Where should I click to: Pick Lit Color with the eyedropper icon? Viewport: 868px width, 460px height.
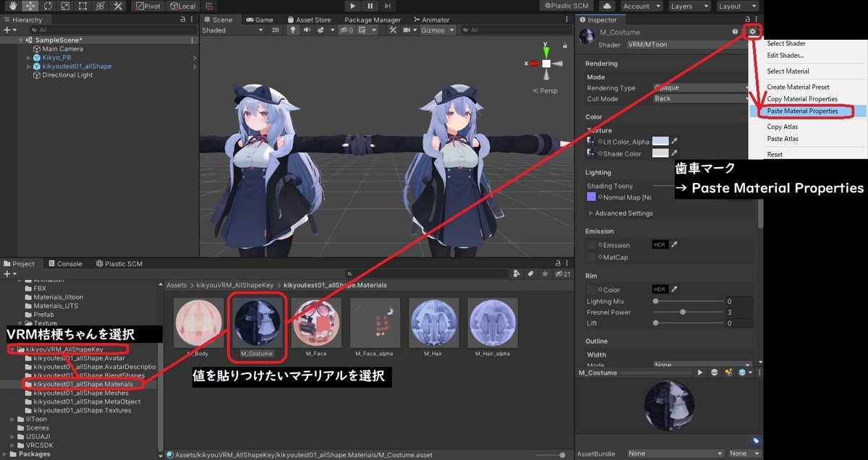(675, 142)
